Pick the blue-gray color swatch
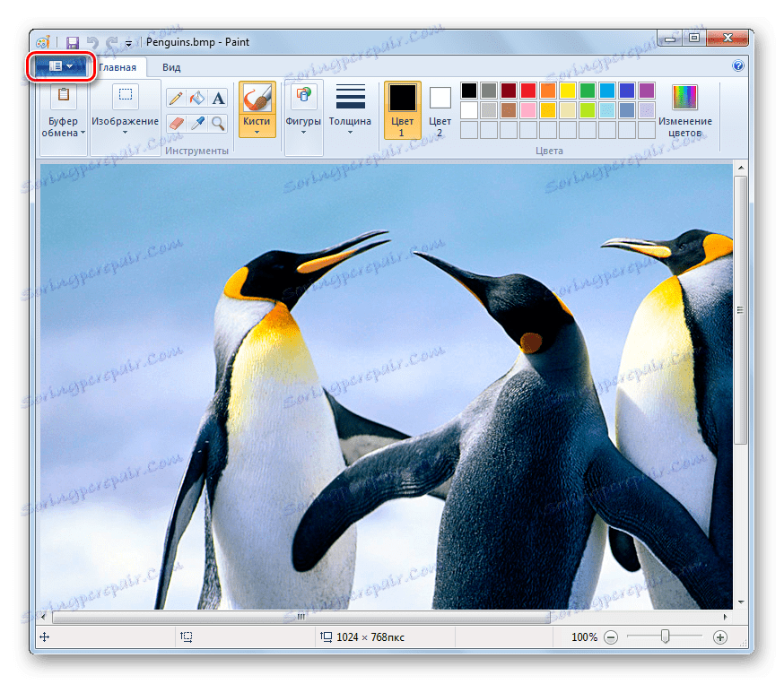The image size is (784, 684). (x=627, y=110)
